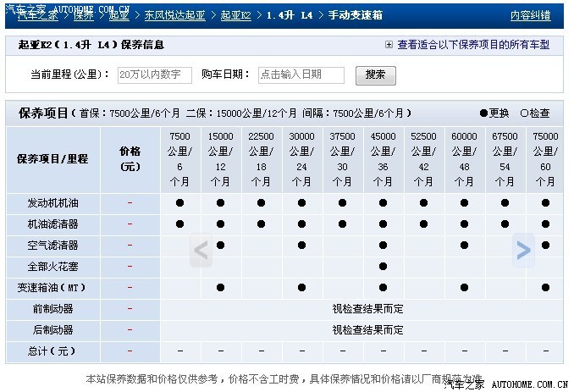
Task: Click the 发动机机油 row label
Action: (x=53, y=203)
